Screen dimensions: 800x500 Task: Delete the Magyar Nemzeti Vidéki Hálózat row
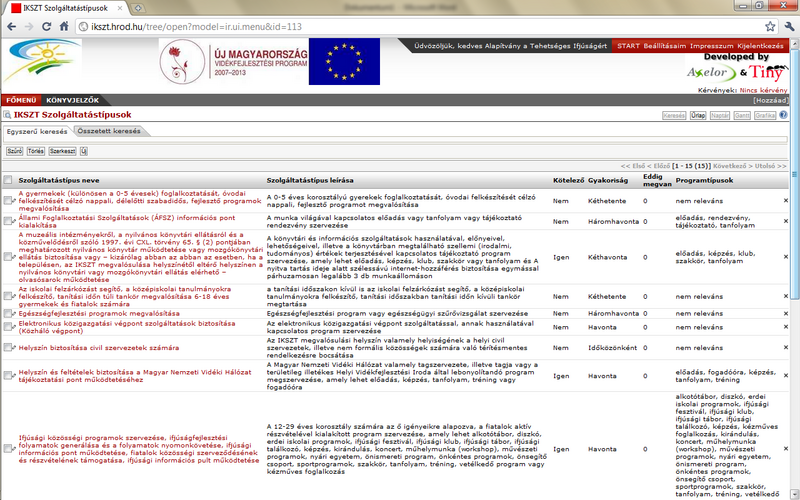click(x=786, y=376)
